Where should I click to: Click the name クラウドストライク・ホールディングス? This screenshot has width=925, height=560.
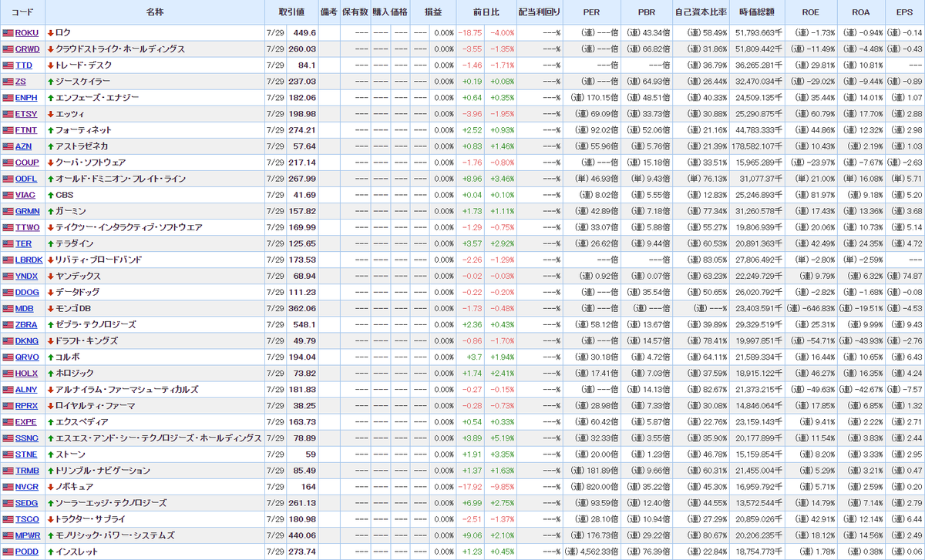(x=120, y=49)
